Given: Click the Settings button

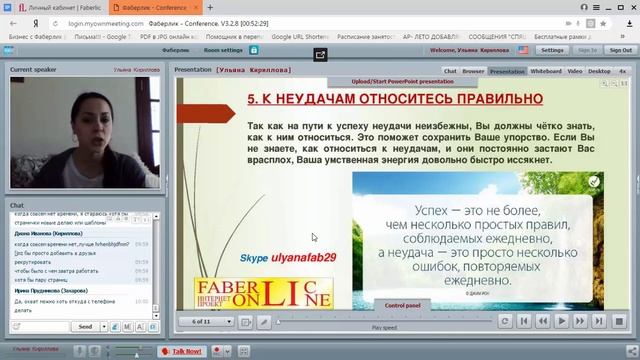Looking at the screenshot, I should pos(552,50).
